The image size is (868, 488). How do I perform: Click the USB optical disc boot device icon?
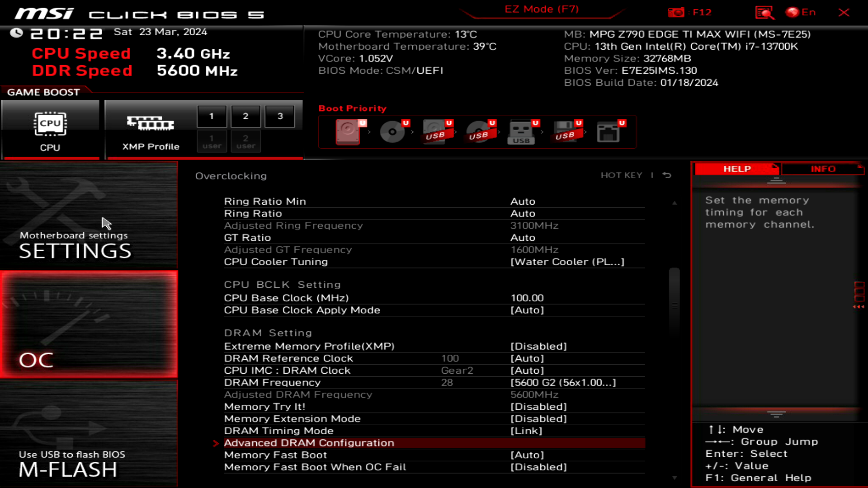[480, 131]
